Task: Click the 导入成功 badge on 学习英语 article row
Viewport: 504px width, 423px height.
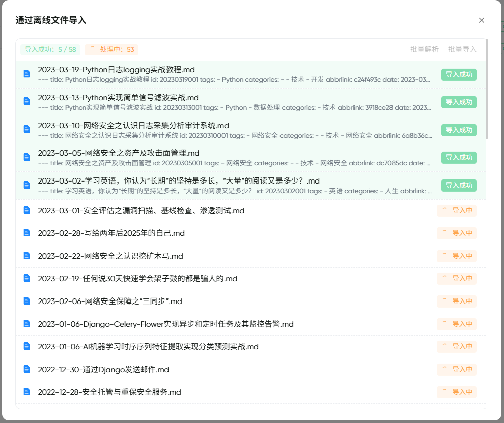Action: 459,185
